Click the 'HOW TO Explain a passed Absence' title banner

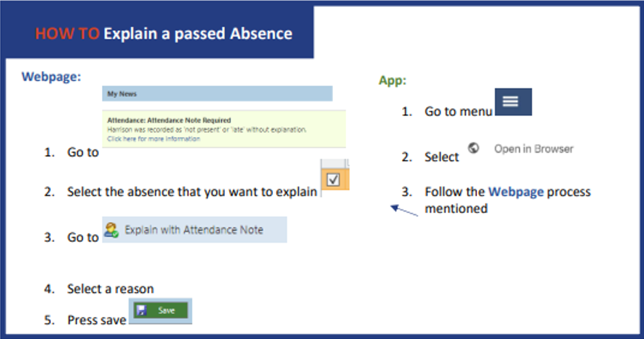163,33
